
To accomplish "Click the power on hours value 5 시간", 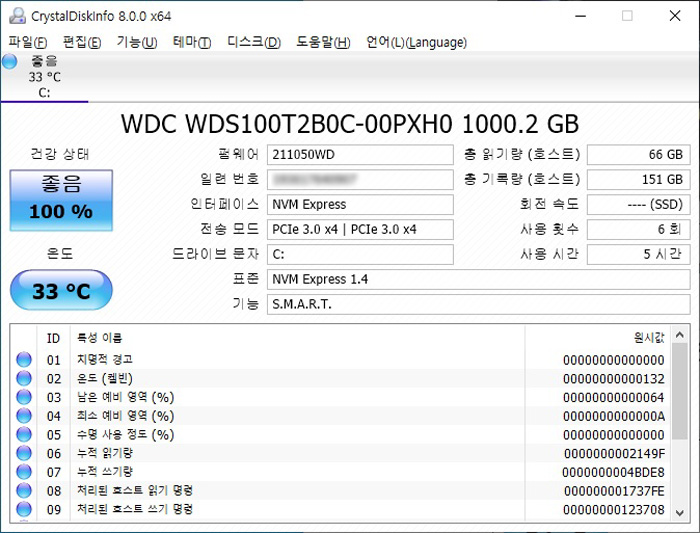I will pyautogui.click(x=638, y=254).
